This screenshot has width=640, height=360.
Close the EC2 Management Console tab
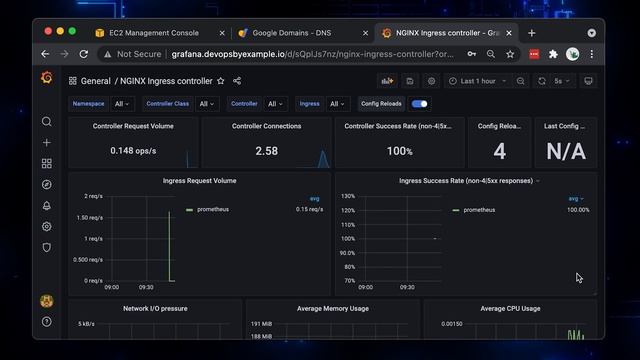[222, 33]
